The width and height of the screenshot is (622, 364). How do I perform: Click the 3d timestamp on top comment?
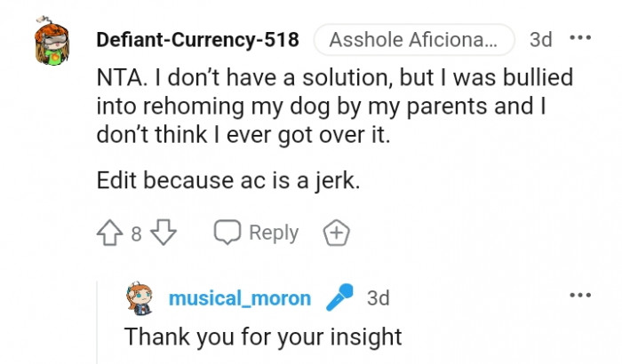tap(540, 40)
